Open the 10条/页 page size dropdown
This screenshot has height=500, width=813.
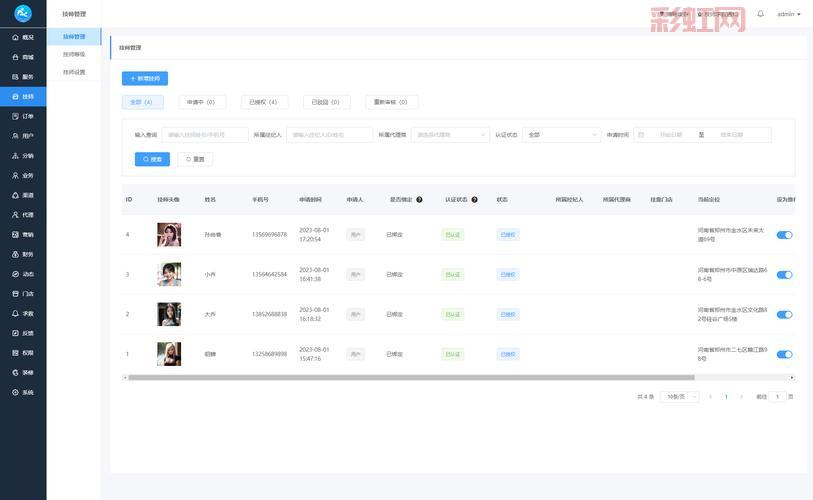(680, 397)
